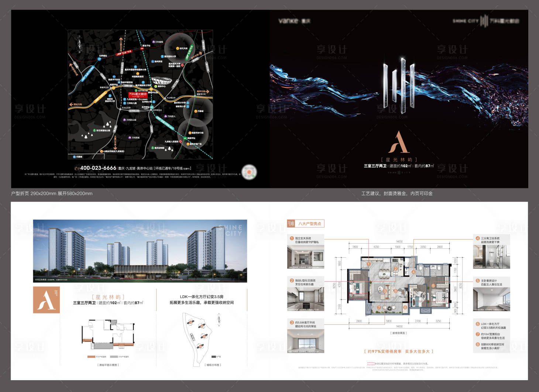Click feature 5 label 主卧套房设计

click(x=489, y=281)
